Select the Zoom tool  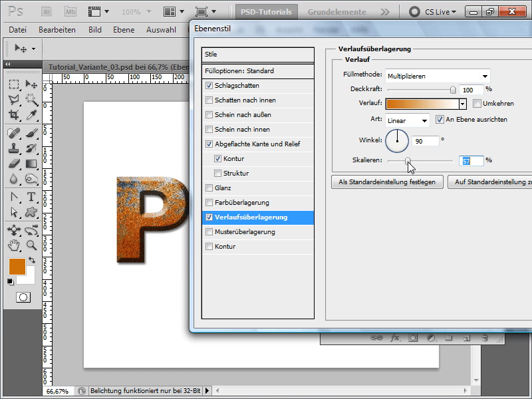click(x=31, y=245)
